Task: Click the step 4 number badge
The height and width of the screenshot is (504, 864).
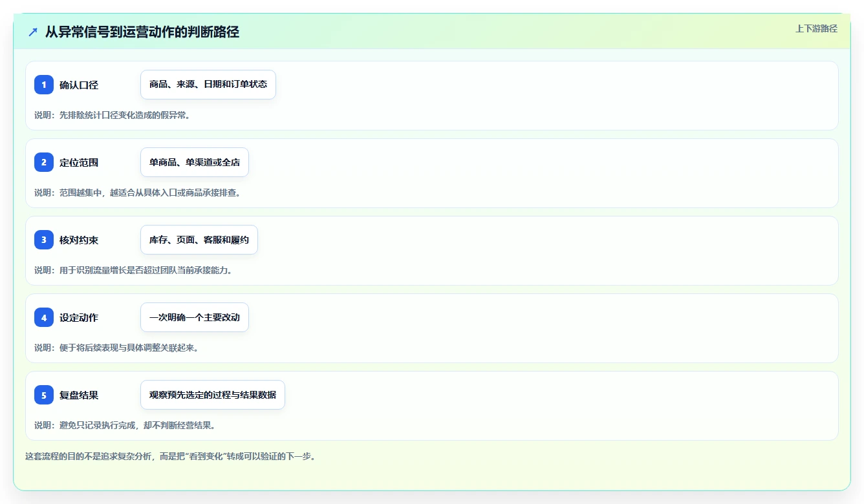Action: click(44, 317)
